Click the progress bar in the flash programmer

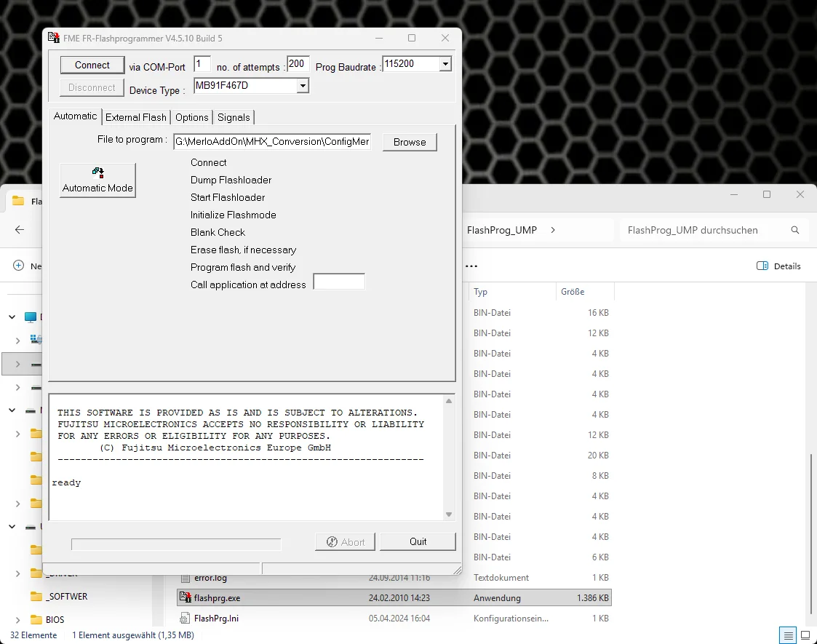176,544
